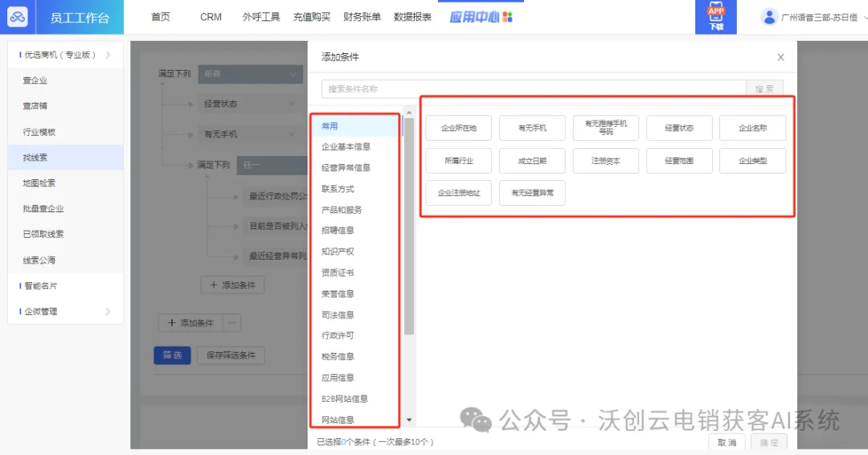Open the CRM menu

pyautogui.click(x=211, y=17)
